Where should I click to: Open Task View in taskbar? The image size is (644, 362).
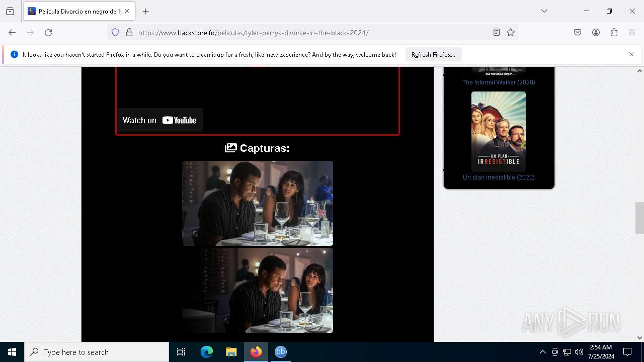pos(181,352)
